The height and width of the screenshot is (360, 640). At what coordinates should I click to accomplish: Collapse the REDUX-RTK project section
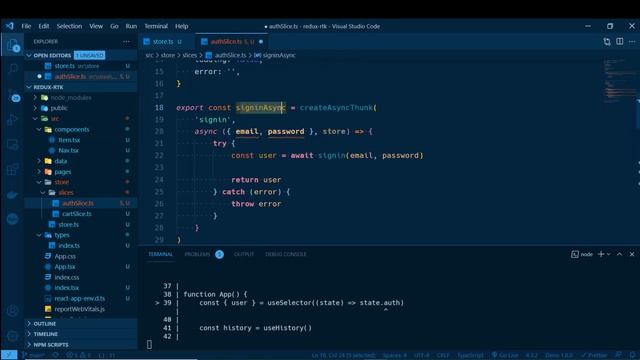(x=29, y=87)
